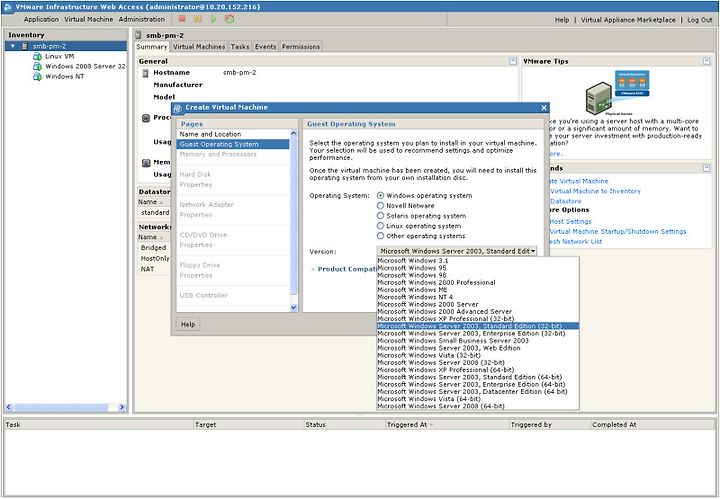Switch to the Tasks tab
Screen dimensions: 720x499
[x=240, y=47]
